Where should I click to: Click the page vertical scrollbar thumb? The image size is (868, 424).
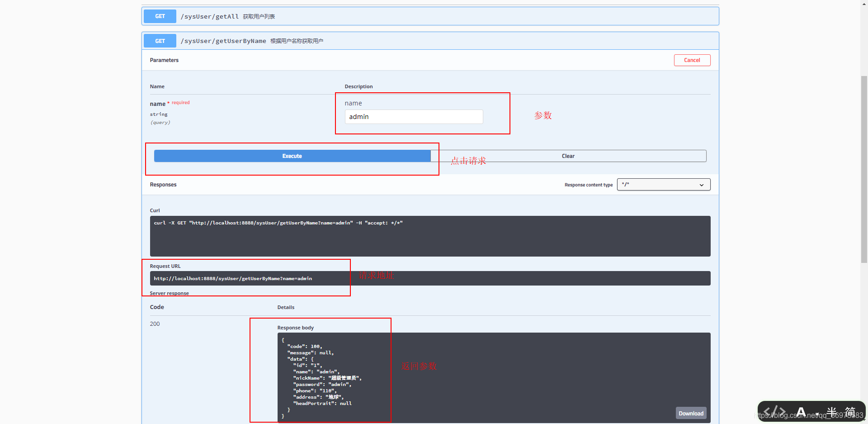pos(864,167)
